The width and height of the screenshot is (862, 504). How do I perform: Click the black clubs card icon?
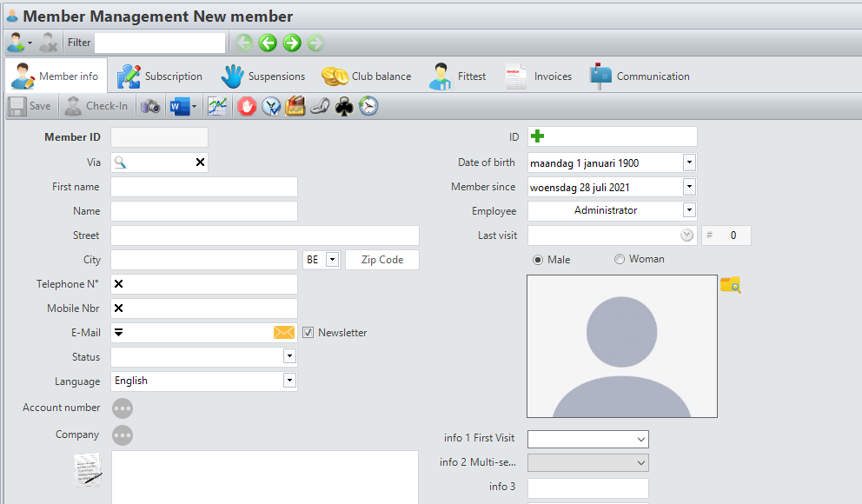tap(344, 106)
